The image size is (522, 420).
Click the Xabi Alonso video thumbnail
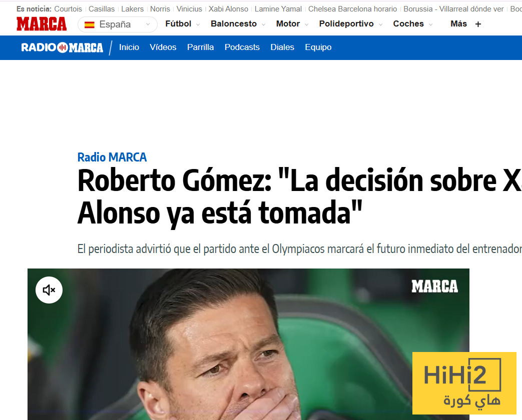(x=248, y=344)
